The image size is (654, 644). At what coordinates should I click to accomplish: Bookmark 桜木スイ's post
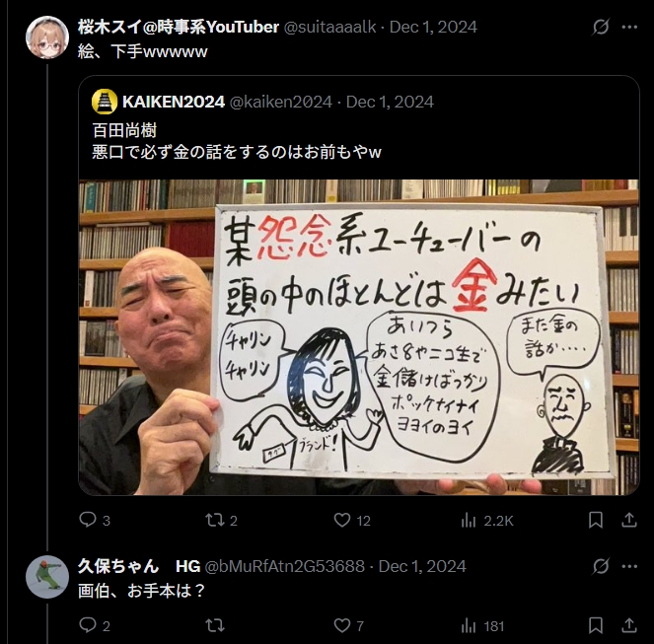[x=596, y=520]
